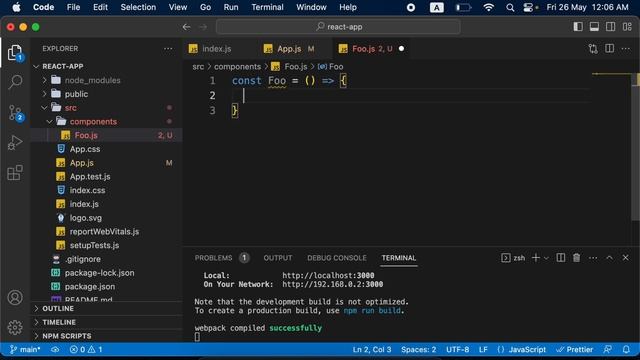This screenshot has height=360, width=640.
Task: Open .gitignore in the file tree
Action: 106,259
